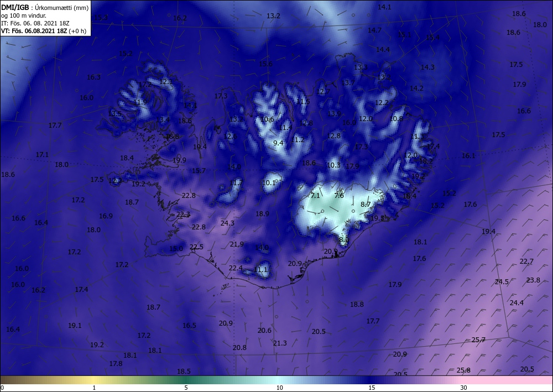The image size is (553, 392).
Task: Click the glacier value 7.6
Action: point(339,195)
